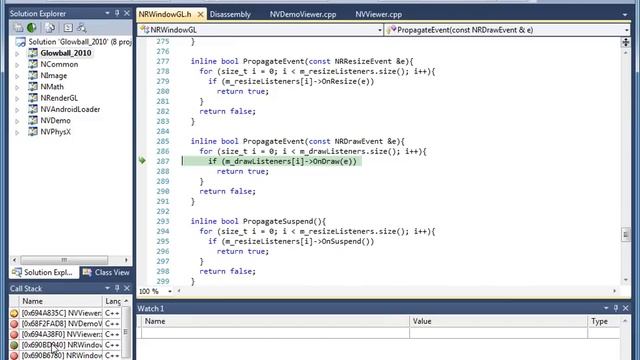This screenshot has width=640, height=360.
Task: Open the 100 % zoom level dropdown
Action: coord(170,291)
